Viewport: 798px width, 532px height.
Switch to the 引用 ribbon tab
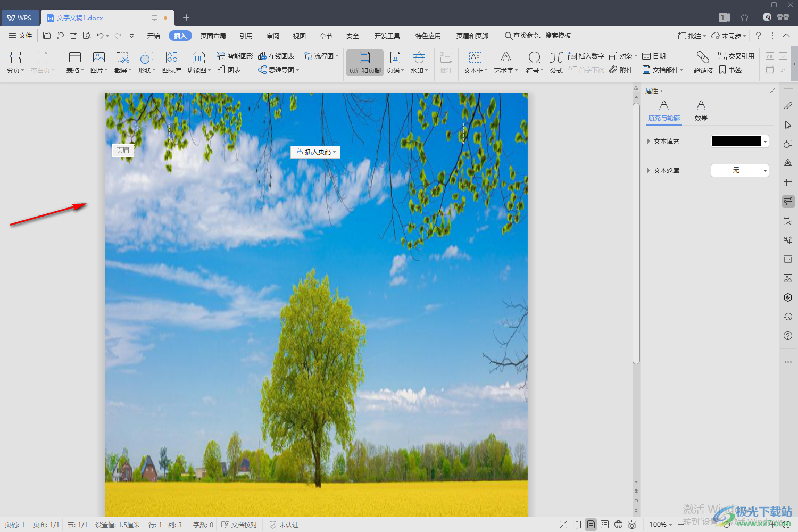(x=246, y=36)
